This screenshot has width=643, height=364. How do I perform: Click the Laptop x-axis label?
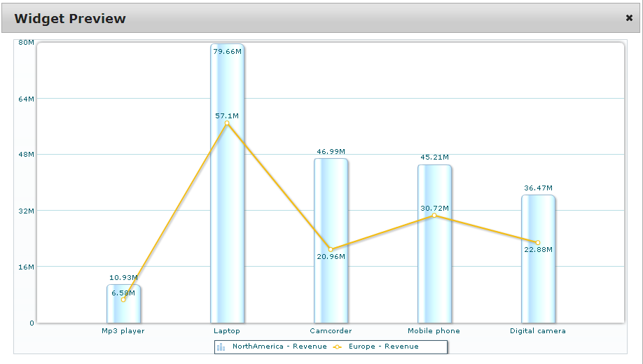pos(227,331)
